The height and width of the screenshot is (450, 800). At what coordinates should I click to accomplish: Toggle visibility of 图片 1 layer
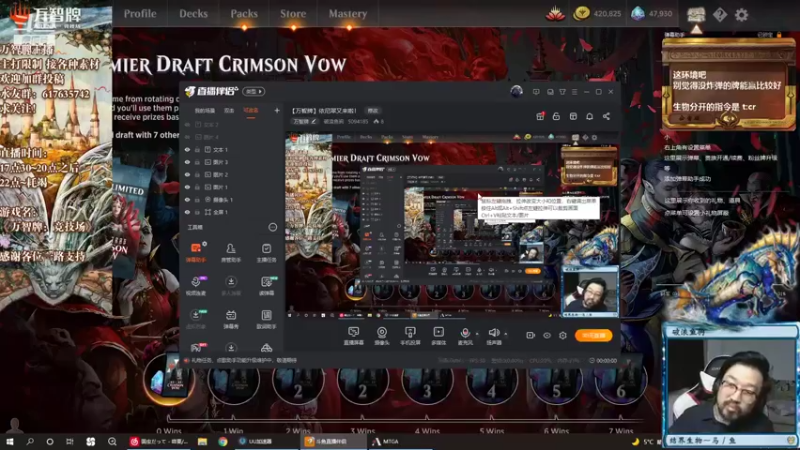(x=187, y=187)
